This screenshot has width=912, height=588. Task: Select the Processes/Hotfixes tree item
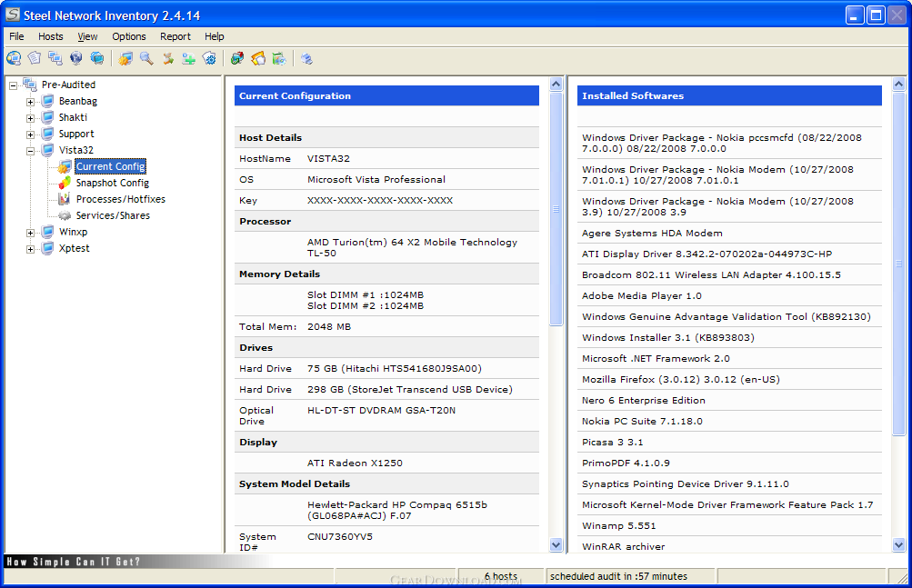(120, 199)
